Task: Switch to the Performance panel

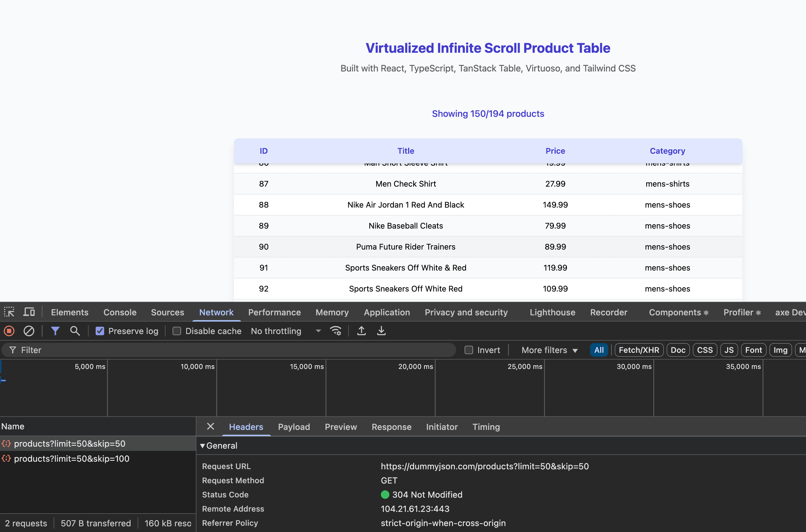Action: coord(274,312)
